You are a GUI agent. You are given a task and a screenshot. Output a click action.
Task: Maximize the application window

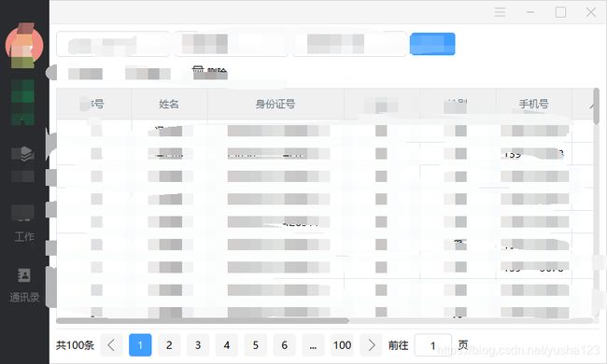point(560,12)
